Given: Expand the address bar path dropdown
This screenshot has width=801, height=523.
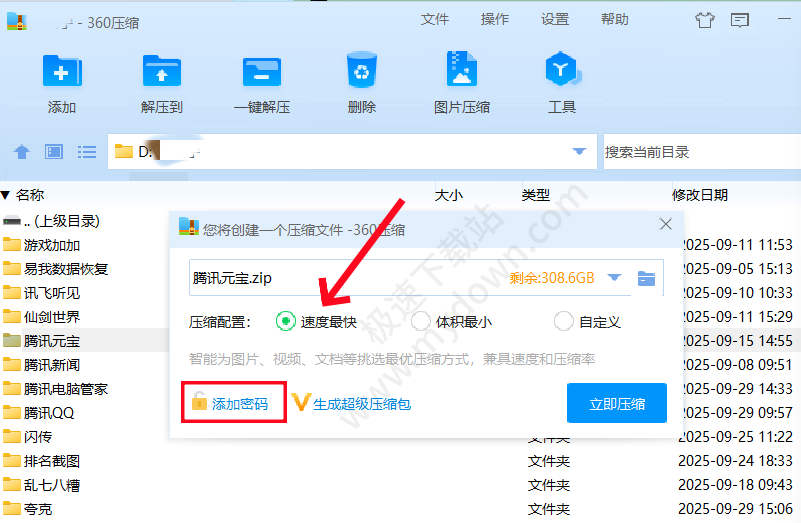Looking at the screenshot, I should coord(579,151).
